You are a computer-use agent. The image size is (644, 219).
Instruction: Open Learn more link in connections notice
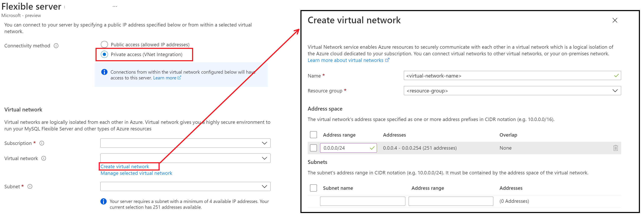pos(165,78)
